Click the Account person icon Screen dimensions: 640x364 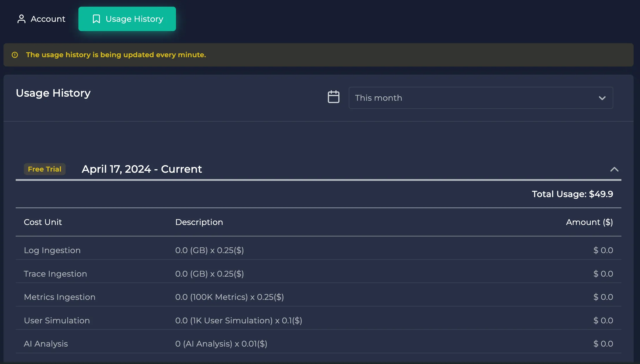pyautogui.click(x=21, y=19)
